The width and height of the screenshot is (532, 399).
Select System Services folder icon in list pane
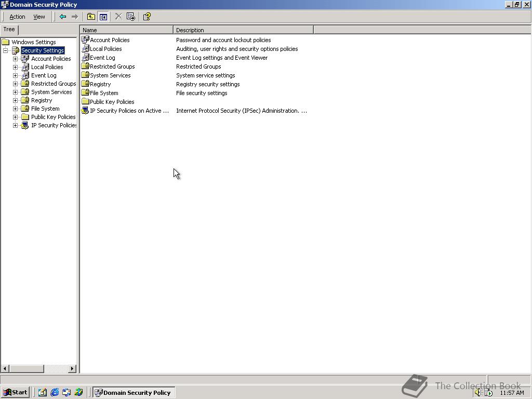(x=85, y=75)
